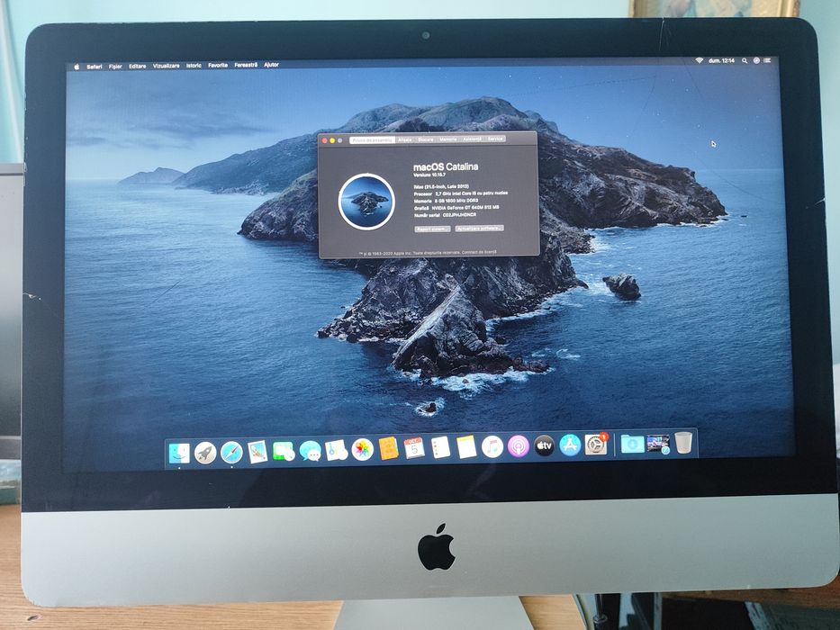The height and width of the screenshot is (630, 840).
Task: Open FaceTime in the Dock
Action: 284,451
